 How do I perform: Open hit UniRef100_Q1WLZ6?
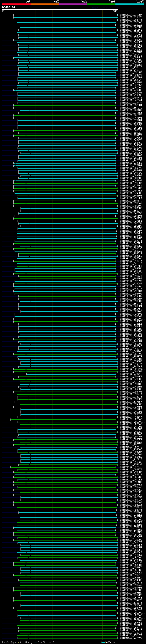click(131, 17)
